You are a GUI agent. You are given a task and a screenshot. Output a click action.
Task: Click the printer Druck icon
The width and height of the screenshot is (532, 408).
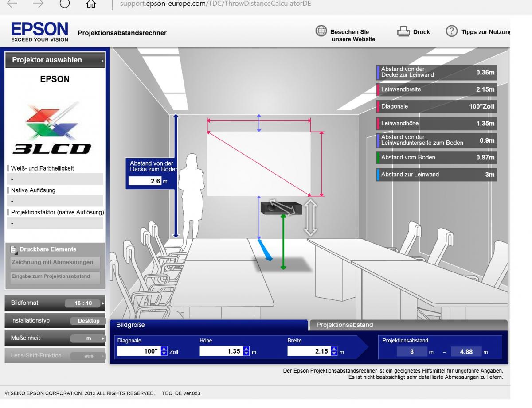point(403,32)
